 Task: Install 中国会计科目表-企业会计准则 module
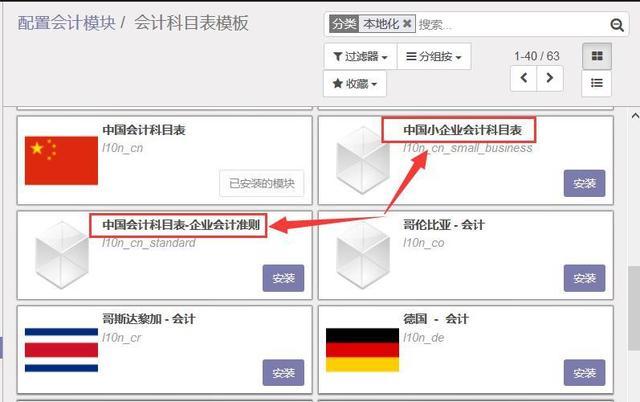tap(283, 278)
